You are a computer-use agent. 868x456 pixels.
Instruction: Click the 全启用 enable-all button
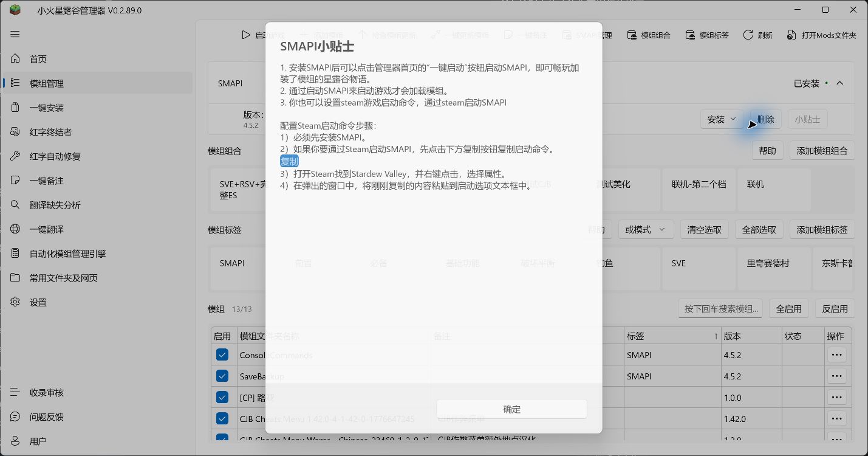click(788, 309)
